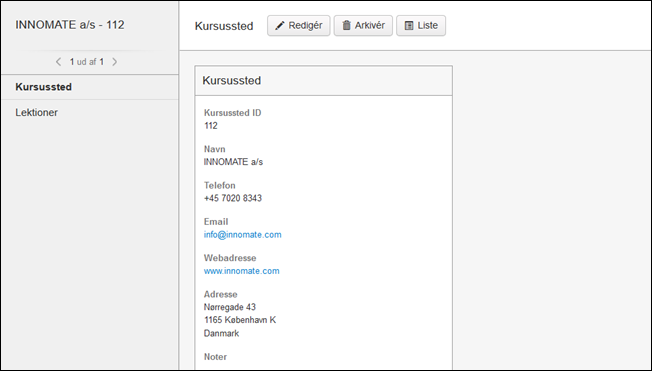Open the www.innomate.com web link

(242, 271)
